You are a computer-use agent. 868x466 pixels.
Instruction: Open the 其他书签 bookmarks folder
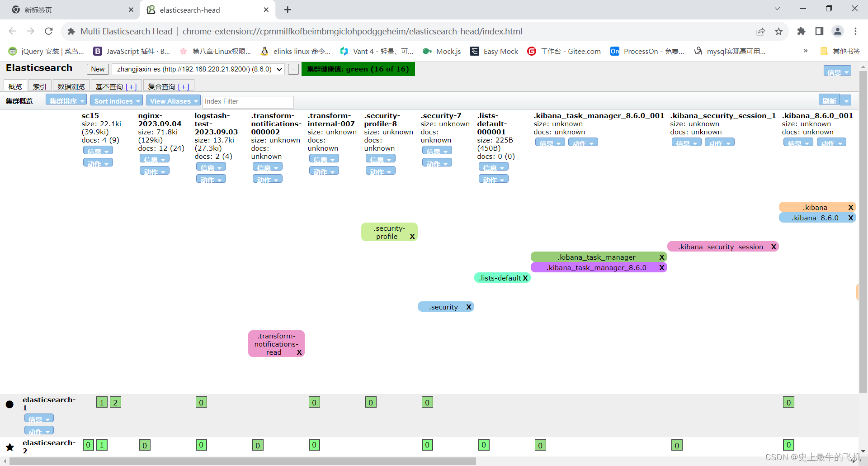click(x=840, y=51)
